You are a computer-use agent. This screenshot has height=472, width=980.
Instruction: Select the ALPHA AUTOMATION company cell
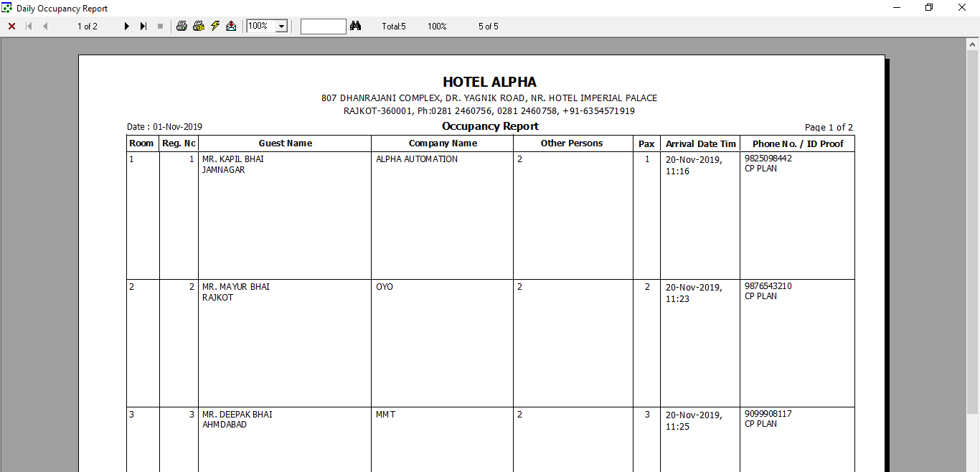tap(417, 159)
